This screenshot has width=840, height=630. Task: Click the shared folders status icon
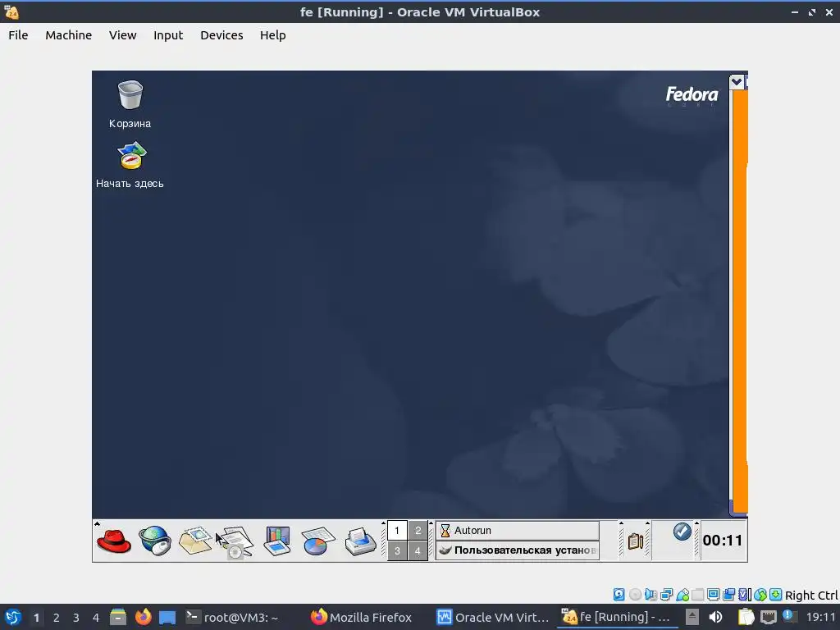(697, 594)
